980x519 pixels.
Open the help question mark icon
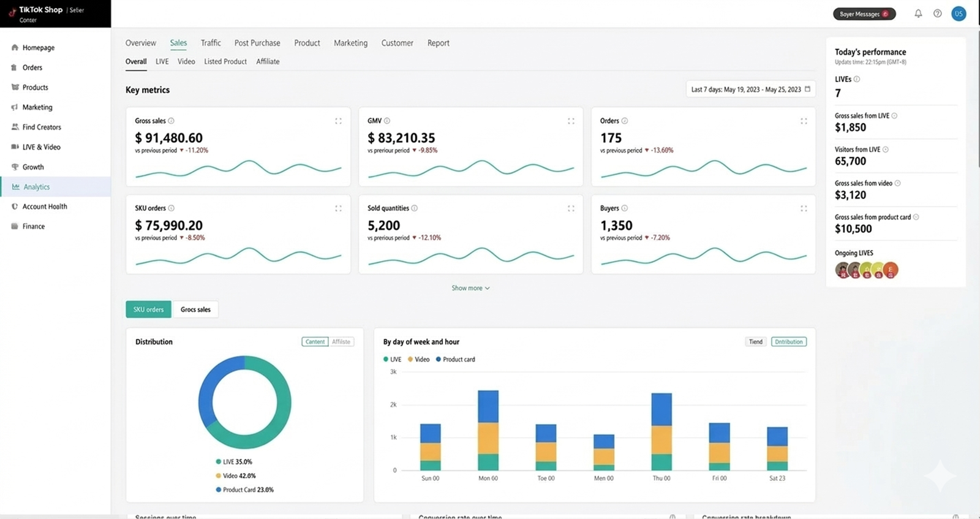(937, 13)
